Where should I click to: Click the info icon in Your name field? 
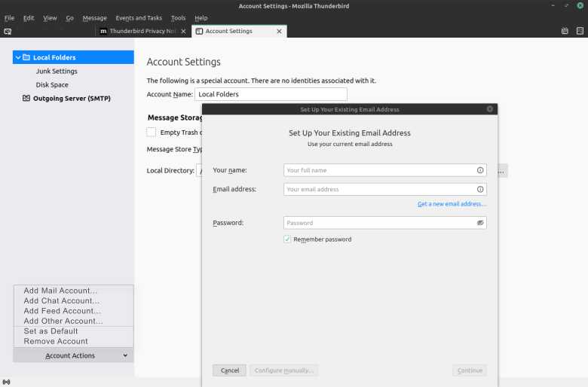pos(480,170)
